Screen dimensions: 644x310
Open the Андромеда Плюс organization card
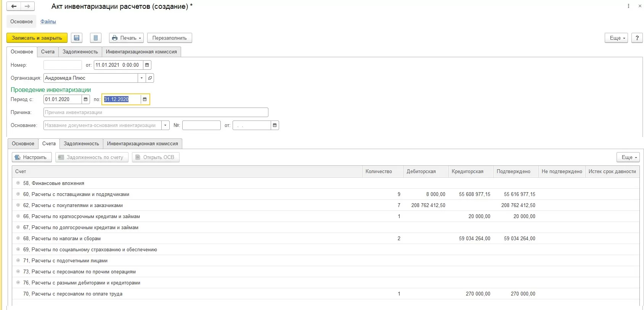pos(150,78)
